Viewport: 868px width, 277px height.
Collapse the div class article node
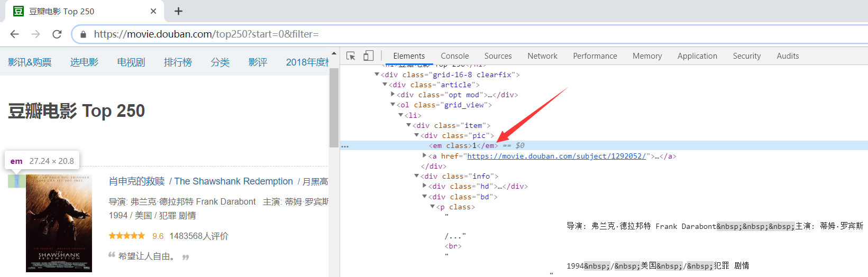pyautogui.click(x=385, y=85)
